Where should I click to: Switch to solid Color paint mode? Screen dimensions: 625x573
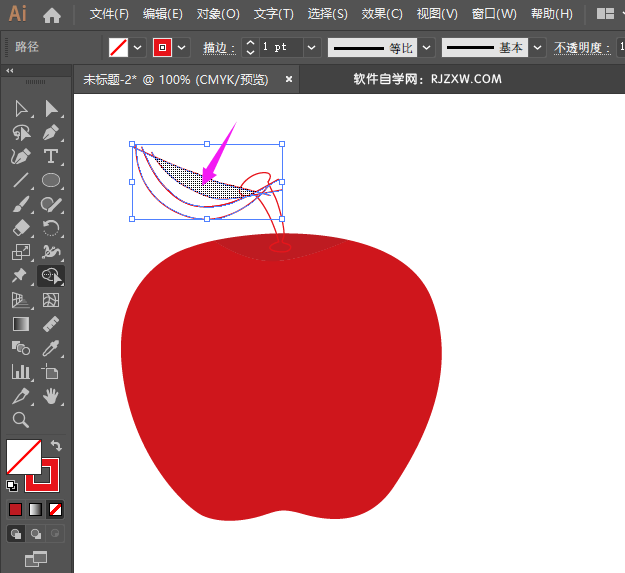click(16, 509)
